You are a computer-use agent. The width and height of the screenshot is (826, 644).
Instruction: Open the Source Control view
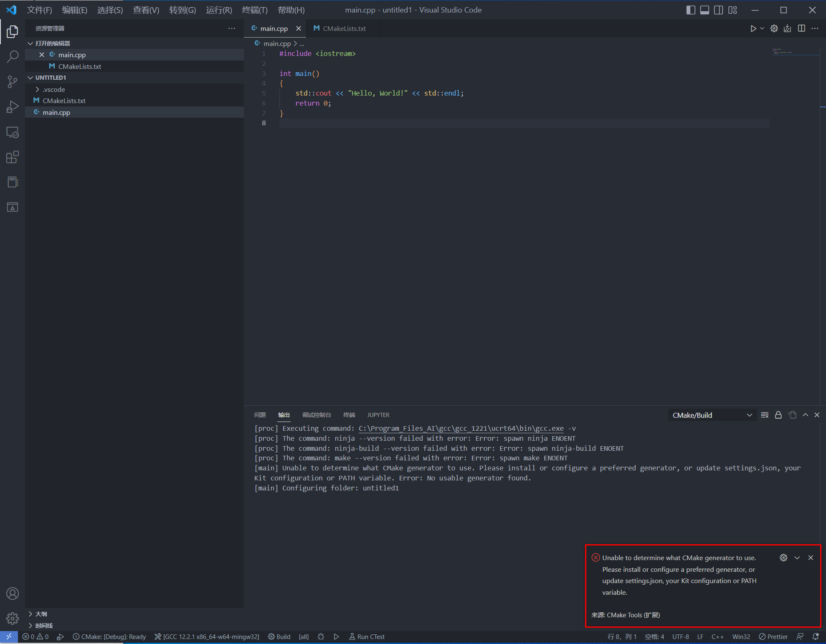13,81
